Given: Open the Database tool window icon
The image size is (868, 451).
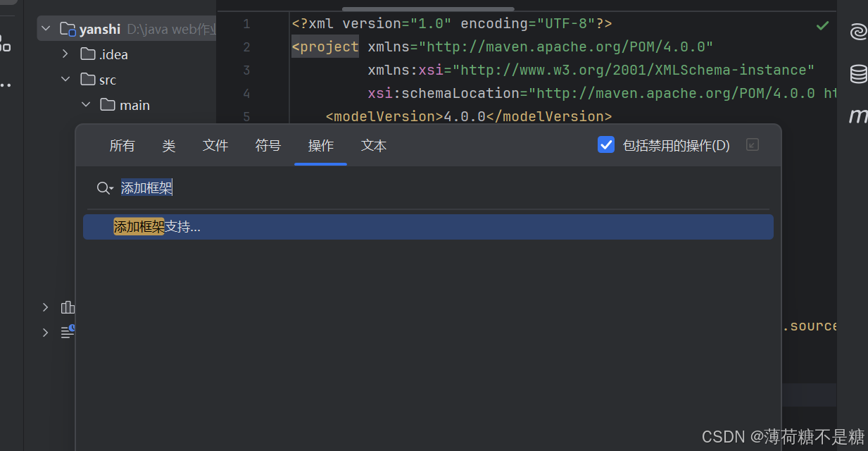Looking at the screenshot, I should pyautogui.click(x=858, y=74).
